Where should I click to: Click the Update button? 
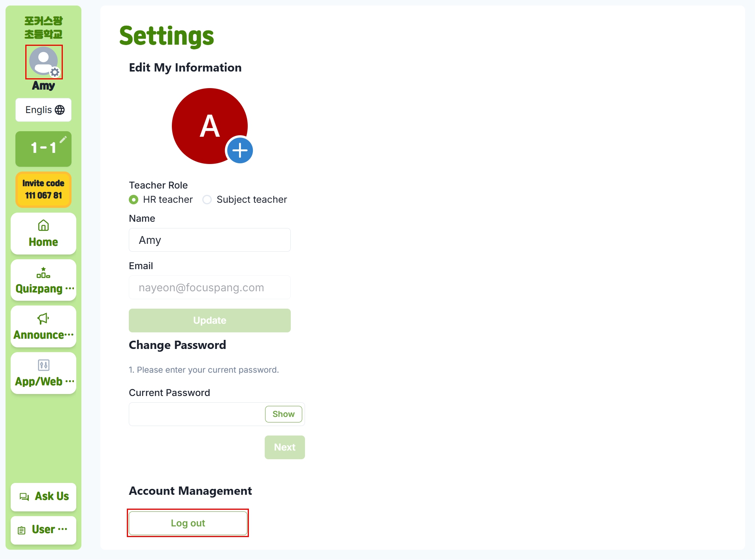tap(210, 321)
